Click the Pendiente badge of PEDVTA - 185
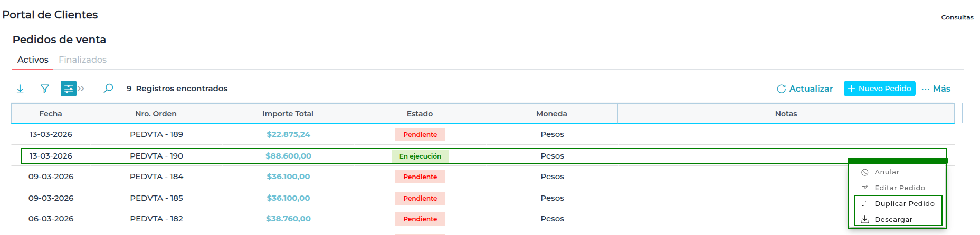980x235 pixels. (x=420, y=198)
